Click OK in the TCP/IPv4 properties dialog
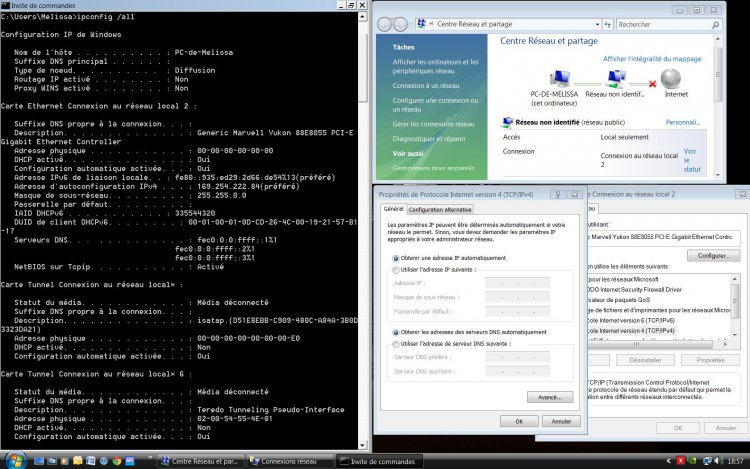This screenshot has width=750, height=469. [519, 421]
